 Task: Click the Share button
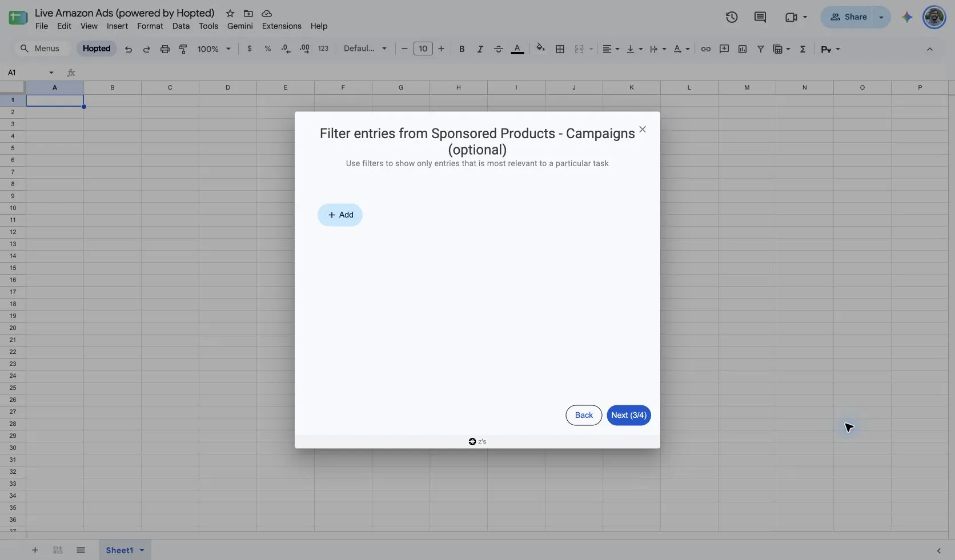[848, 17]
